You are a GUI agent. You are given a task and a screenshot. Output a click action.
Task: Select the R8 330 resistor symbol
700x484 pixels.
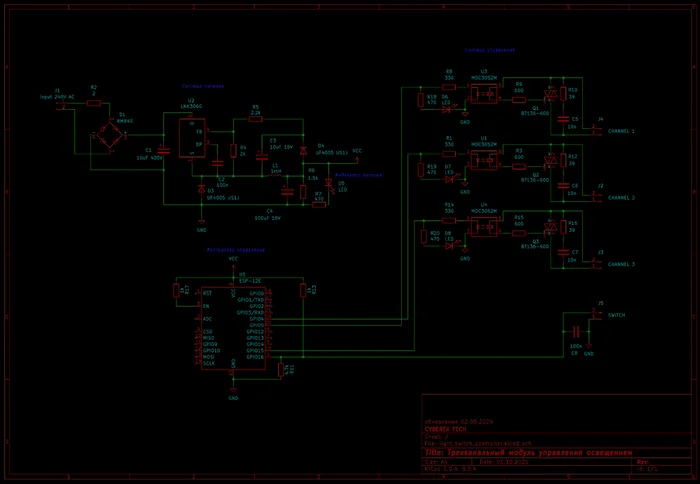click(x=449, y=88)
